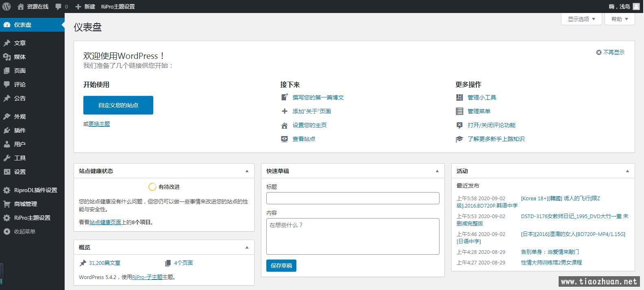Click the graduation cap icon beside 了解更多新手上路知识
The width and height of the screenshot is (644, 290).
click(459, 139)
